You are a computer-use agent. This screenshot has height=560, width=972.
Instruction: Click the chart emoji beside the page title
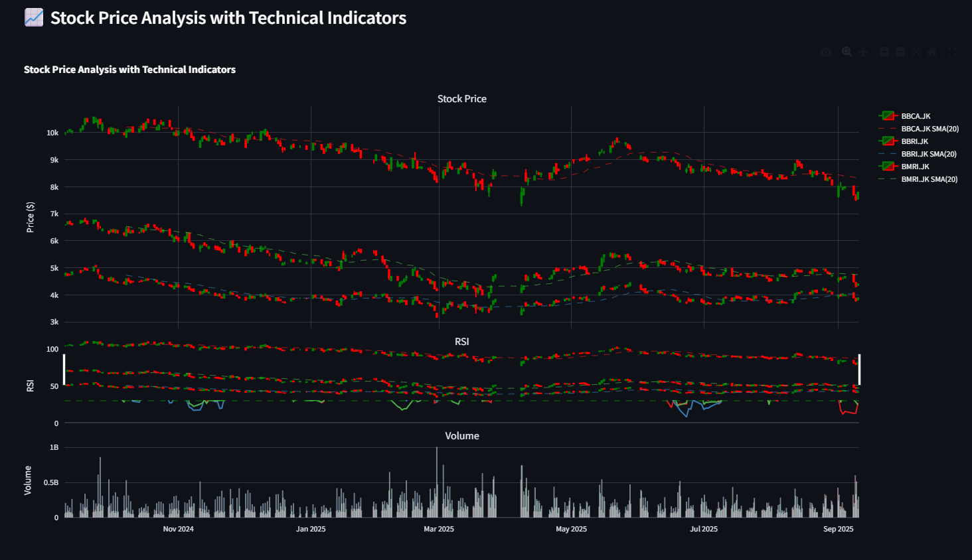pos(34,18)
